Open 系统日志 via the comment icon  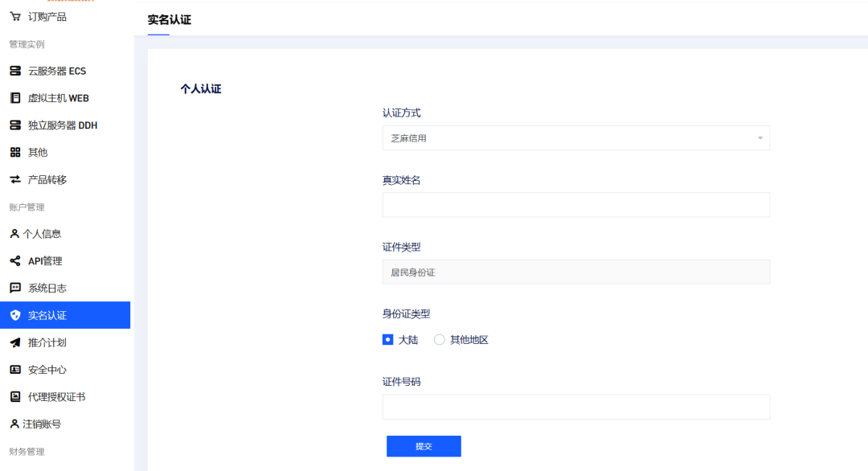coord(16,287)
